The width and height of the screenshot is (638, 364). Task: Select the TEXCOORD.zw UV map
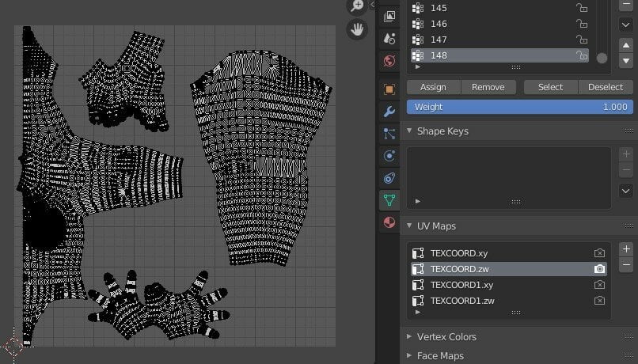tap(509, 269)
